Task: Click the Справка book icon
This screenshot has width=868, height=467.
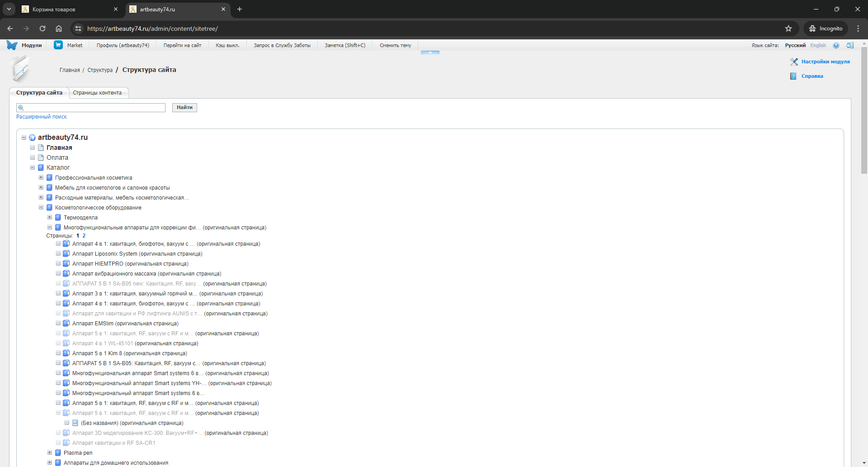Action: tap(793, 76)
